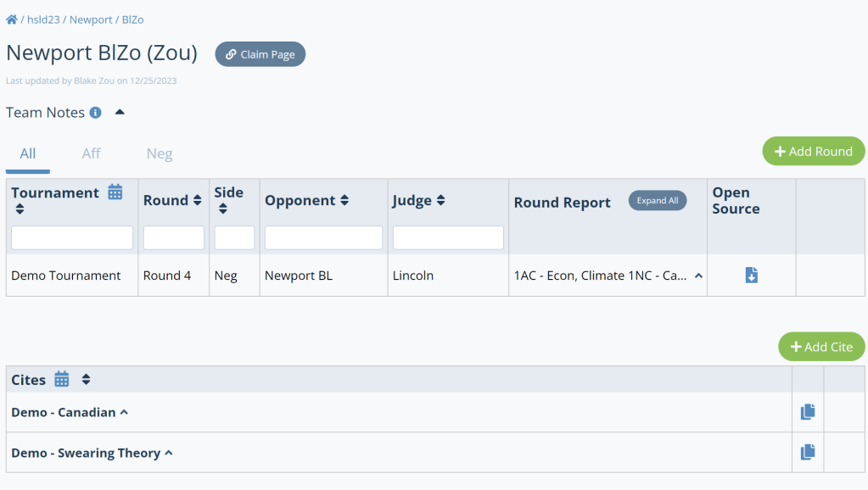
Task: Sort the table by Opponent column
Action: pyautogui.click(x=344, y=201)
